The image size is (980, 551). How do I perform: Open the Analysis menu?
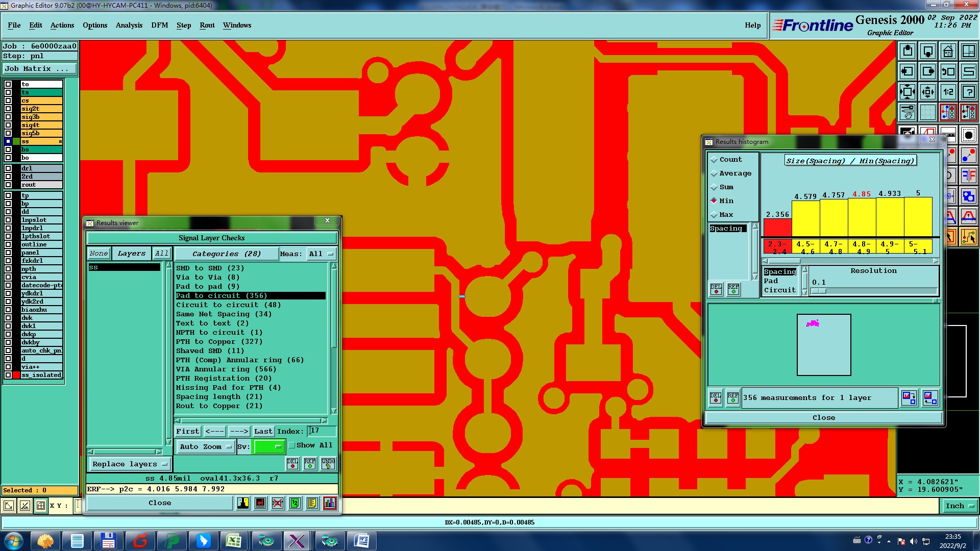tap(129, 25)
